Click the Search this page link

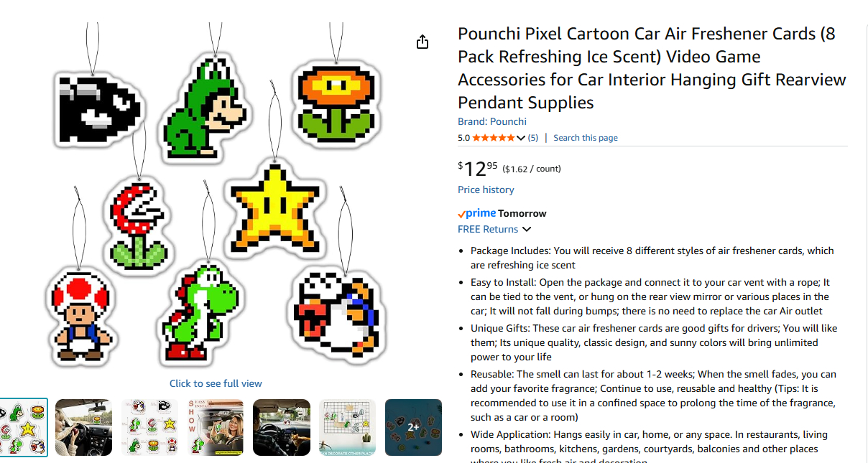click(585, 138)
